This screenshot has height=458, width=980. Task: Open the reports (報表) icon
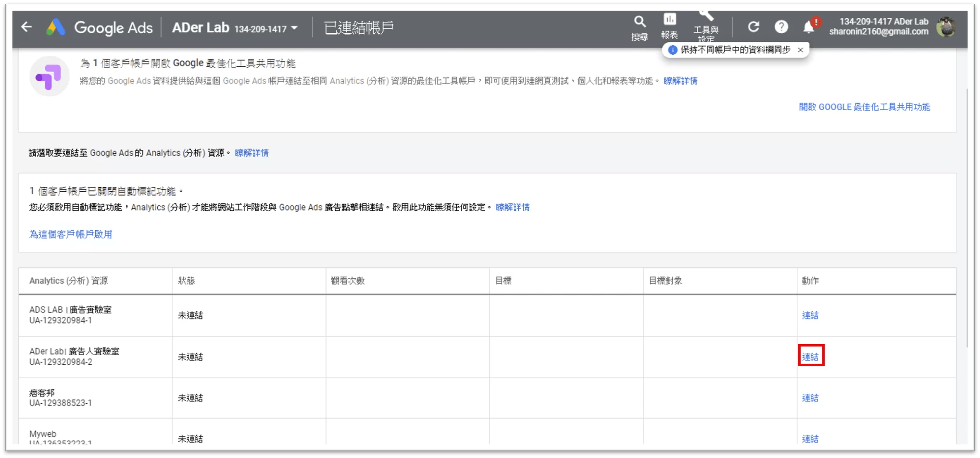pyautogui.click(x=669, y=26)
